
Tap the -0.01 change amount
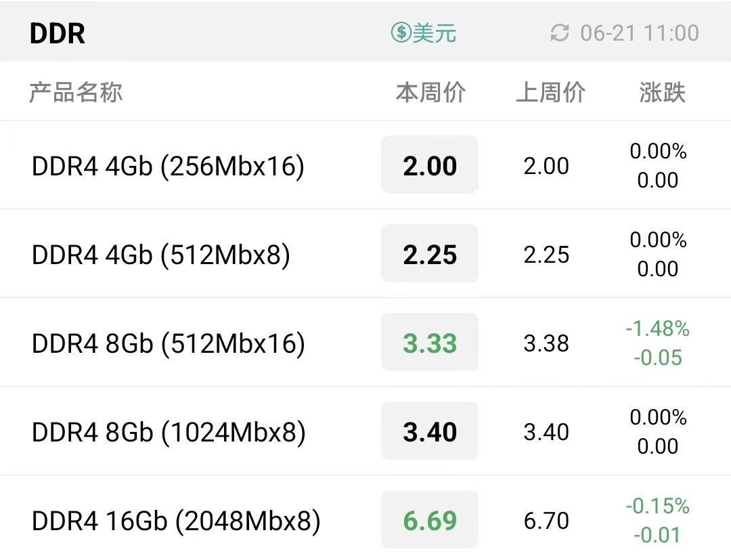[x=658, y=536]
